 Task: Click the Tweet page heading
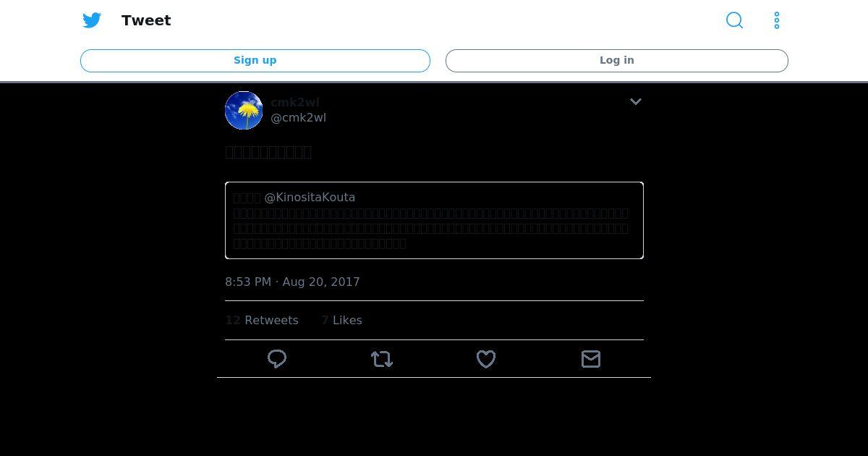pyautogui.click(x=146, y=20)
